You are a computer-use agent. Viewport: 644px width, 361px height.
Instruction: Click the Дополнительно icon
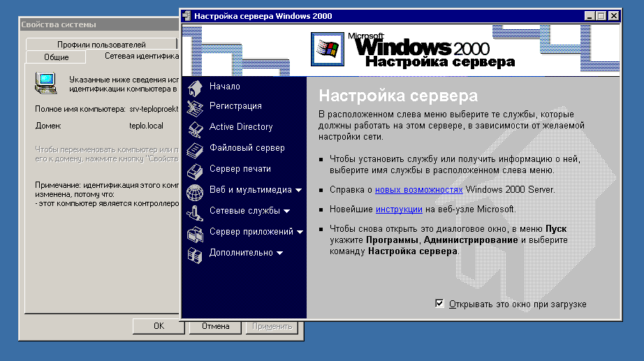tap(195, 256)
